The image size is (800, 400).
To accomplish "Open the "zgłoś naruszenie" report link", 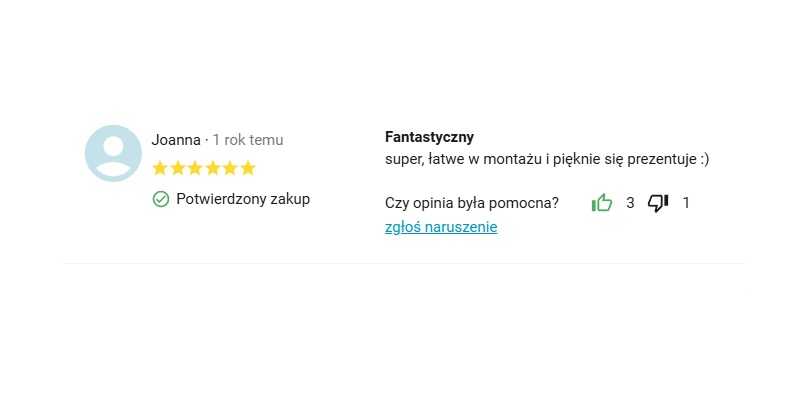I will pos(441,227).
